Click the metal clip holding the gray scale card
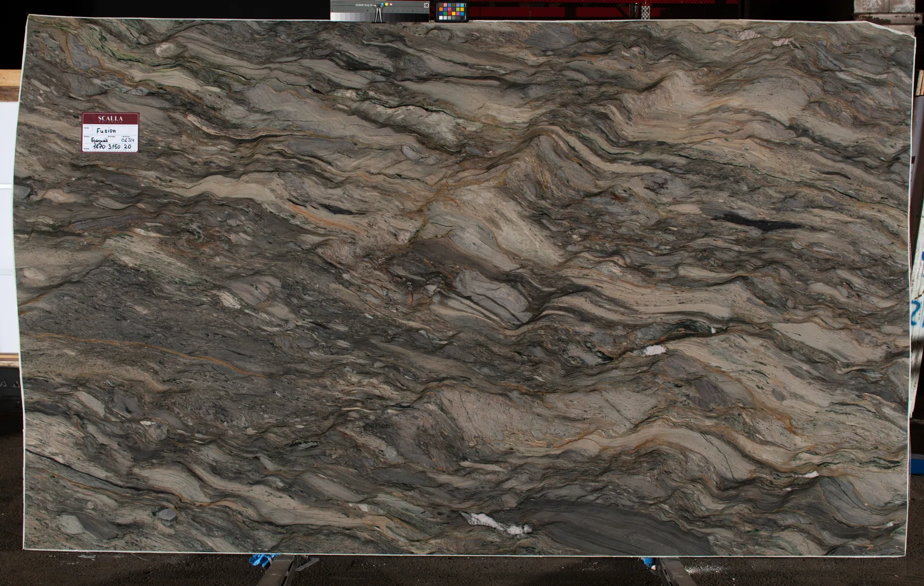 (x=378, y=13)
